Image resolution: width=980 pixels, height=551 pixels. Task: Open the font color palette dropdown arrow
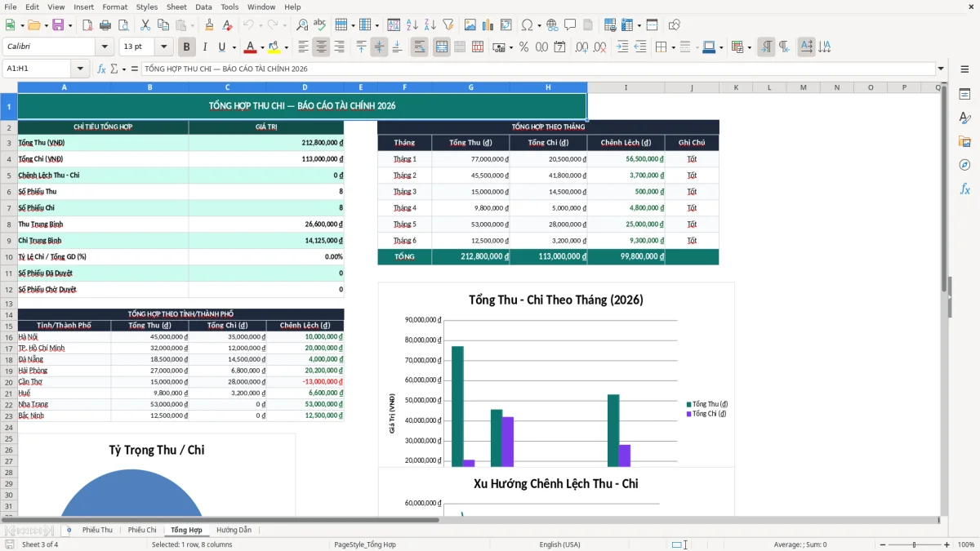coord(262,47)
